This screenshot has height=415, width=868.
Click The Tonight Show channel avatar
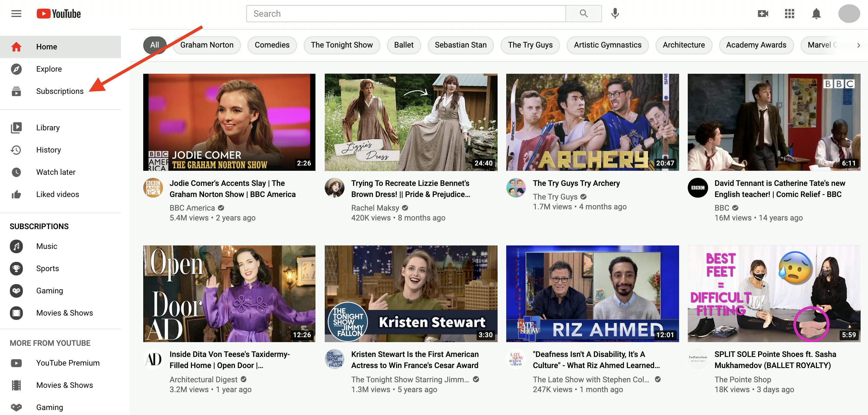click(x=334, y=359)
